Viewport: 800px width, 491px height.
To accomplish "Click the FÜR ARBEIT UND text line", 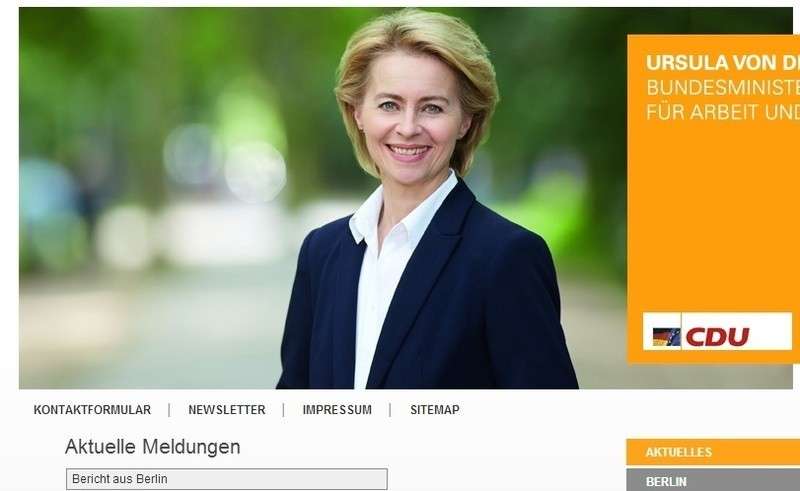I will pyautogui.click(x=722, y=112).
